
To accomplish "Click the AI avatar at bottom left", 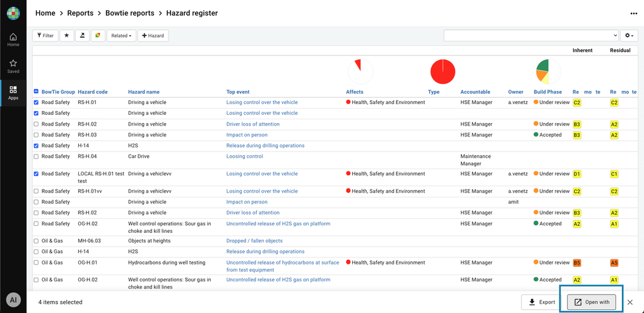I will [13, 300].
